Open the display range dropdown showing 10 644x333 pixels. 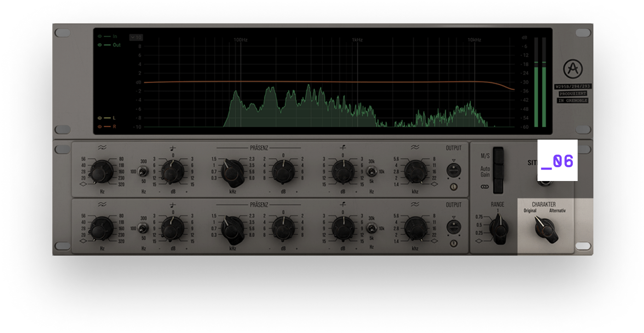(x=136, y=37)
